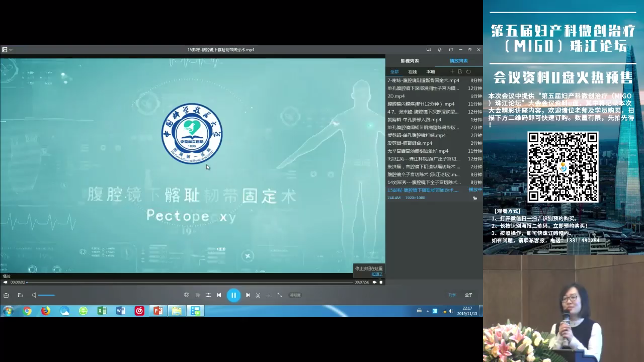Toggle the playlist panel with 列表 button
This screenshot has width=644, height=362.
tap(452, 295)
